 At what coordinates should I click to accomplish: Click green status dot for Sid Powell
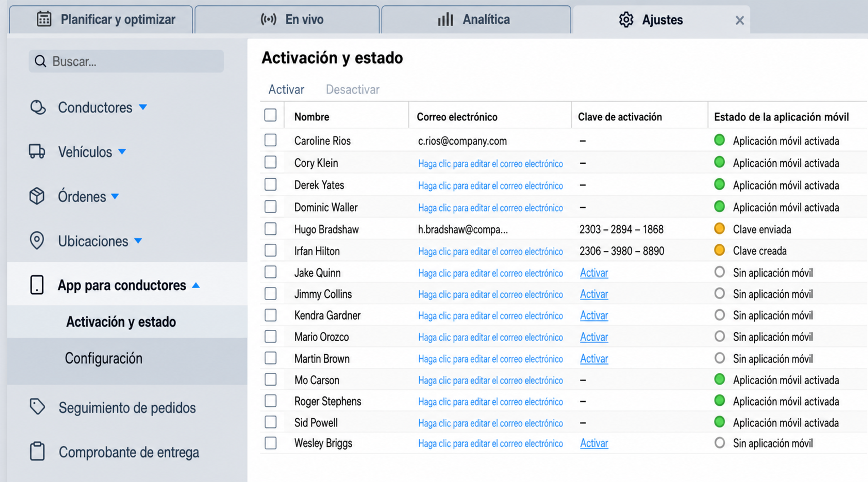click(719, 422)
